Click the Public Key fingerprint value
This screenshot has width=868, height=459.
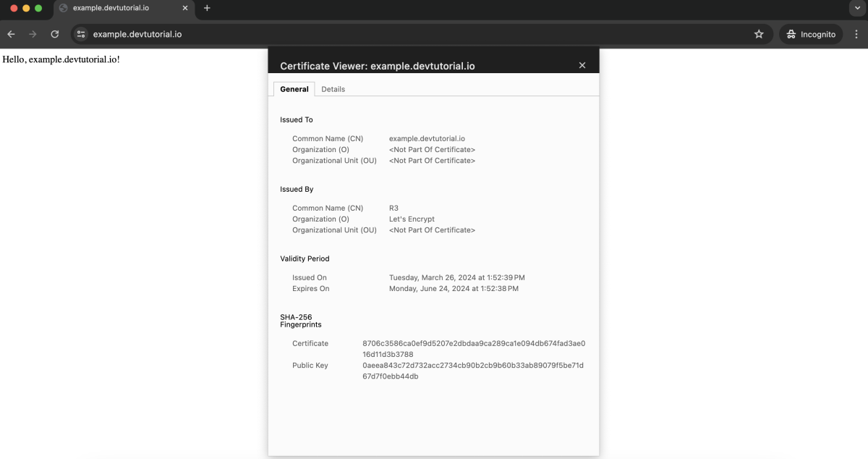click(x=473, y=371)
